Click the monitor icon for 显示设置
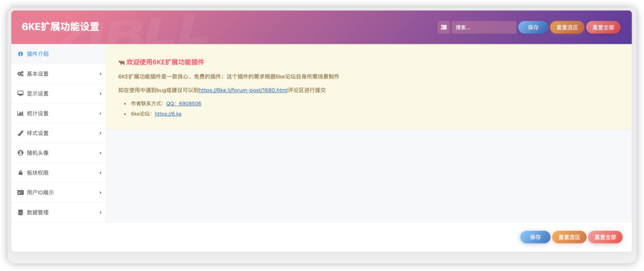Viewport: 644px width, 271px height. [x=21, y=94]
